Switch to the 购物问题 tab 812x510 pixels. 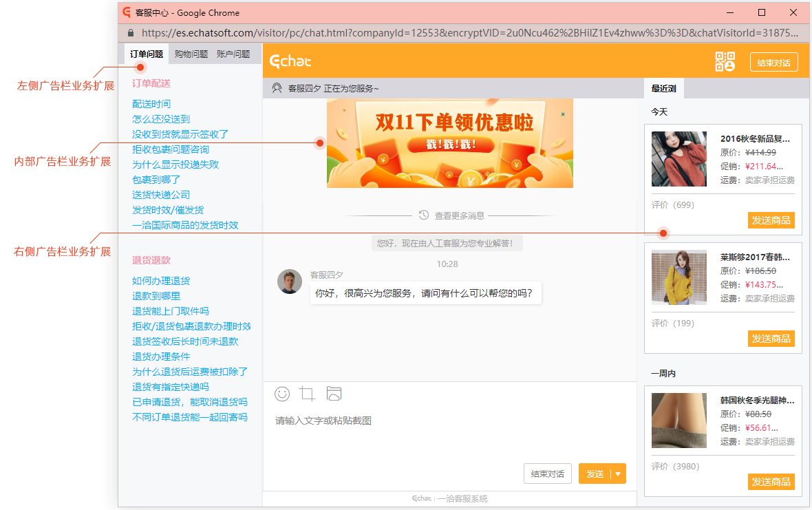point(191,54)
